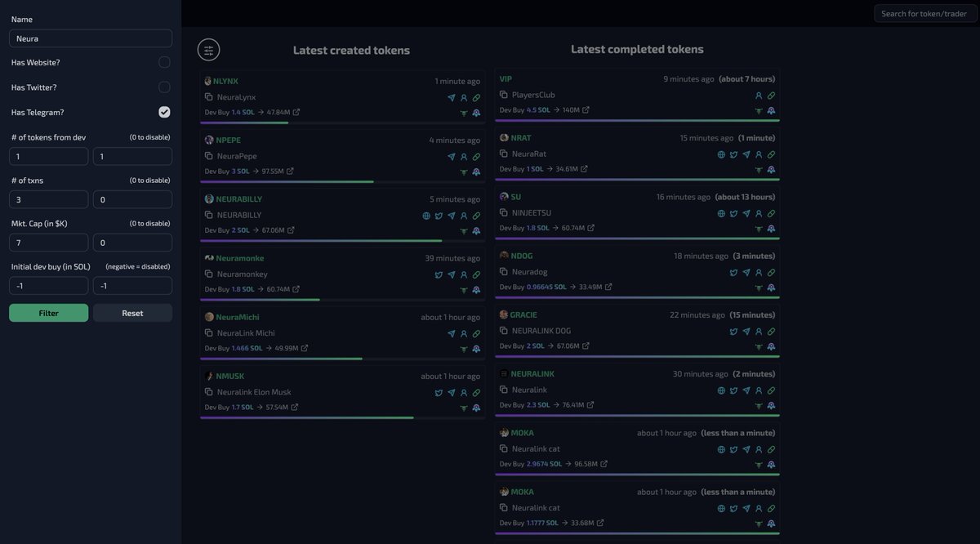Click the NEURABILLY bonding progress bar
Image resolution: width=980 pixels, height=544 pixels.
pos(343,240)
